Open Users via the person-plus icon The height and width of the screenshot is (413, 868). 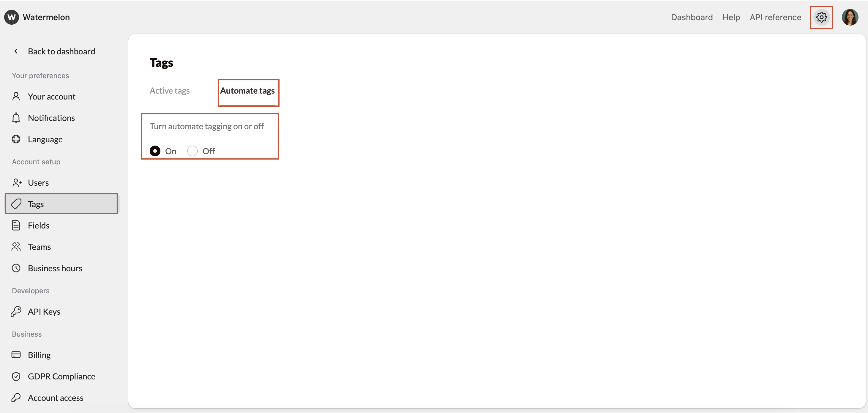point(17,182)
